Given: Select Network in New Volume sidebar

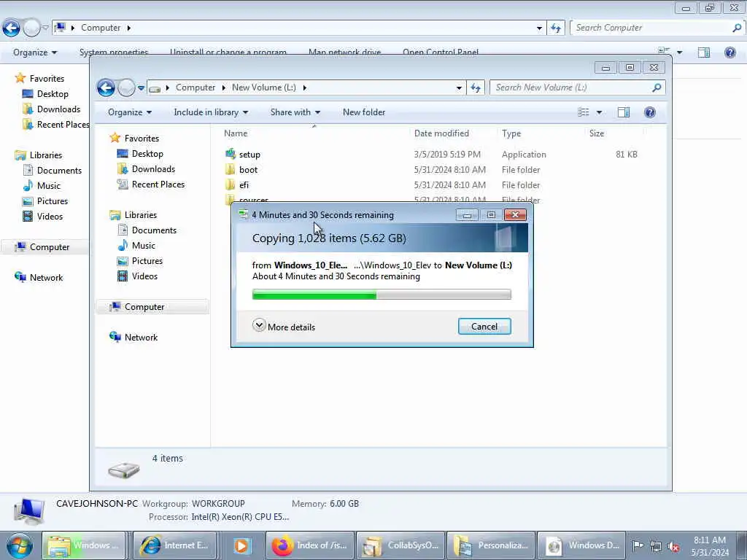Looking at the screenshot, I should (141, 337).
